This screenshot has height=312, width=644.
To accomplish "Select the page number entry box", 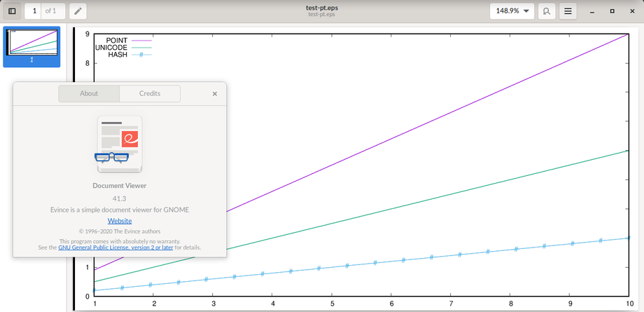I will point(34,11).
